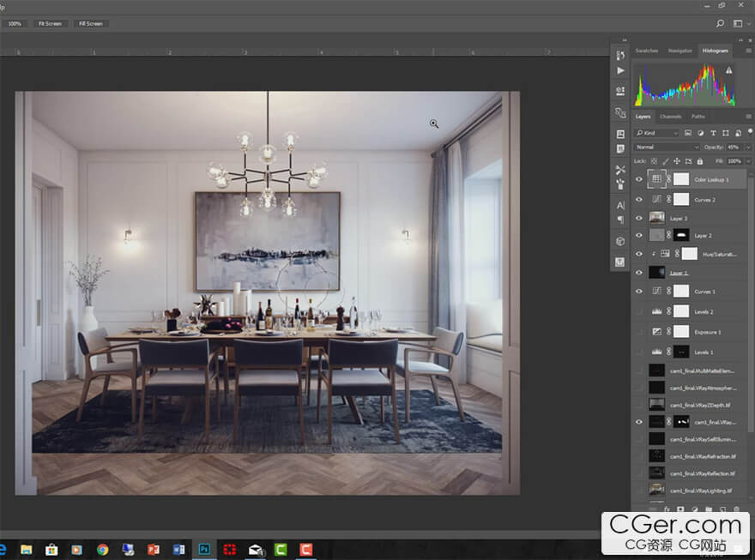Select Color Lookup 1 layer mask thumbnail
The height and width of the screenshot is (560, 755).
tap(681, 179)
